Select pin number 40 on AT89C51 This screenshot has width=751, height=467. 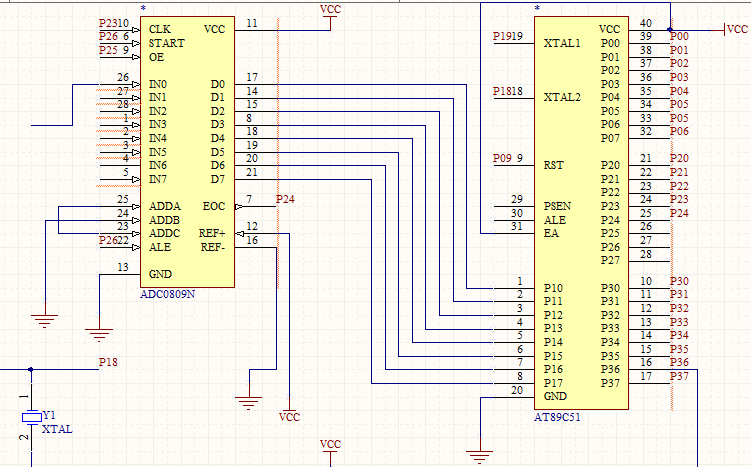(x=646, y=23)
